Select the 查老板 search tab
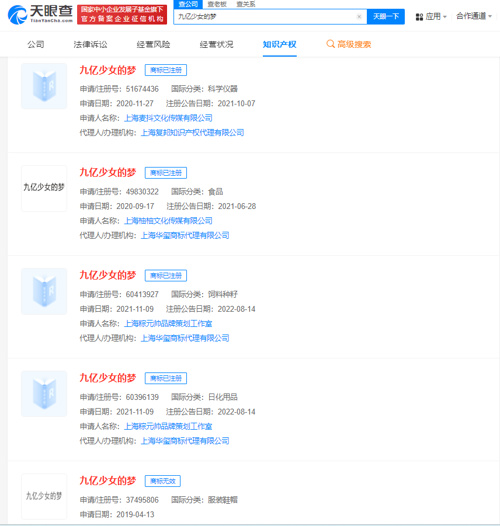The height and width of the screenshot is (526, 500). point(217,4)
